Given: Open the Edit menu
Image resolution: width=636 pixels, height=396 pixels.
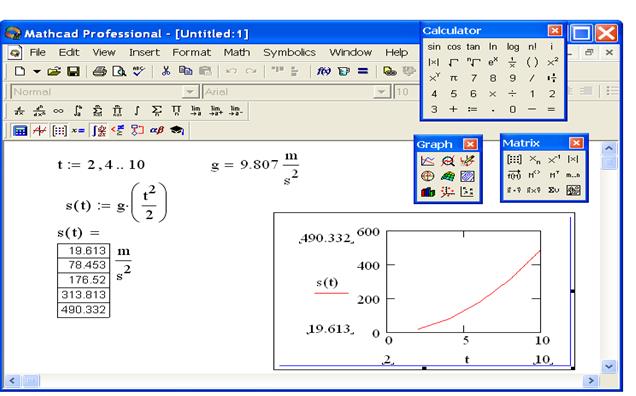Looking at the screenshot, I should click(x=69, y=52).
